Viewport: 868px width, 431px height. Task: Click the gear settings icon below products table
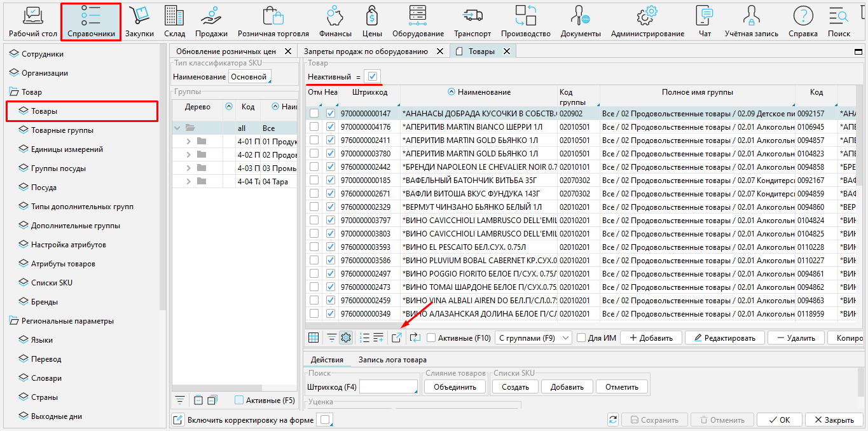(x=346, y=338)
